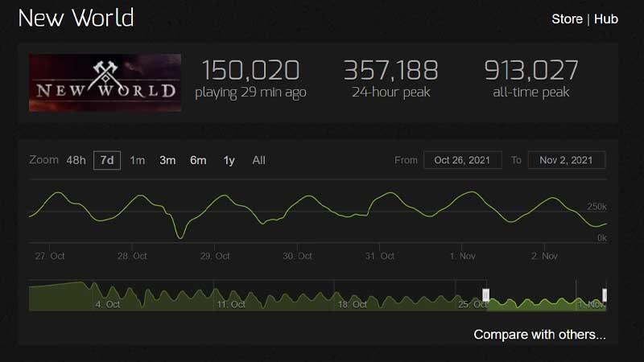The image size is (644, 362).
Task: Open the Store link
Action: pyautogui.click(x=567, y=19)
